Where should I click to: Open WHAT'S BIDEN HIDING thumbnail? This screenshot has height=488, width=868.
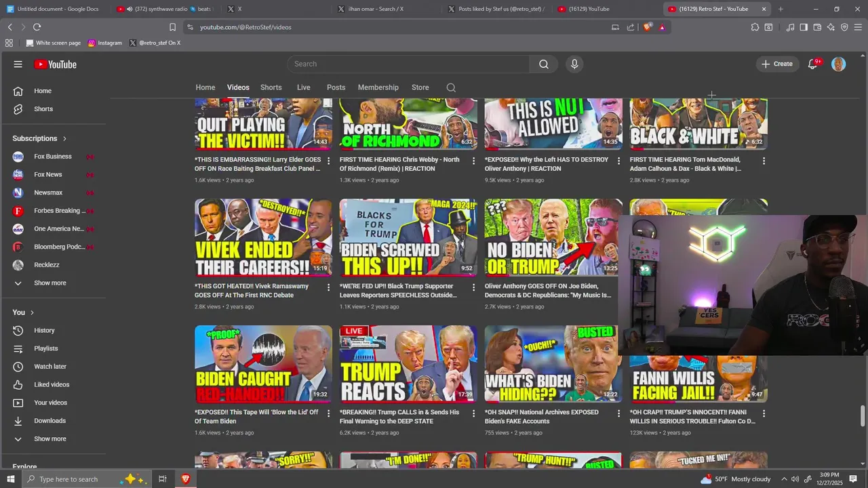tap(553, 364)
